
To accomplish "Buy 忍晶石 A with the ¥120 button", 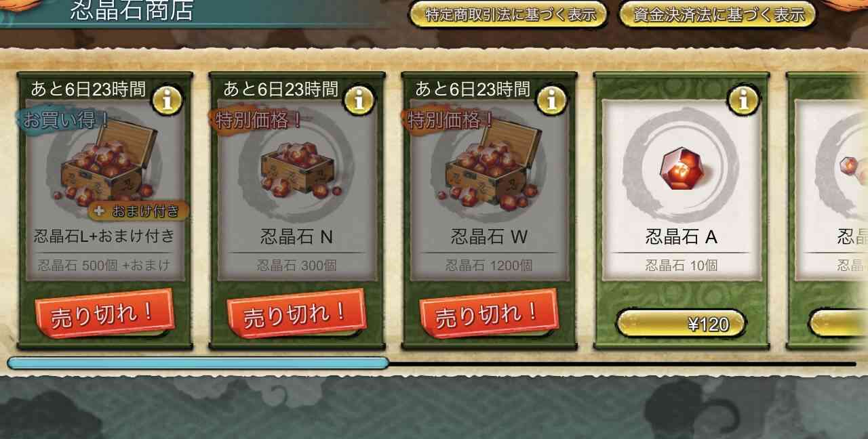I will tap(681, 324).
